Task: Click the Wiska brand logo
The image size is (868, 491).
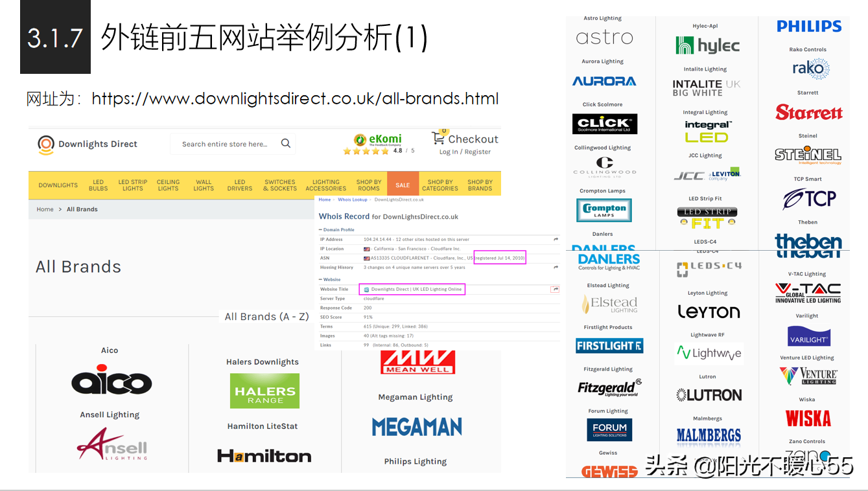Action: point(808,418)
